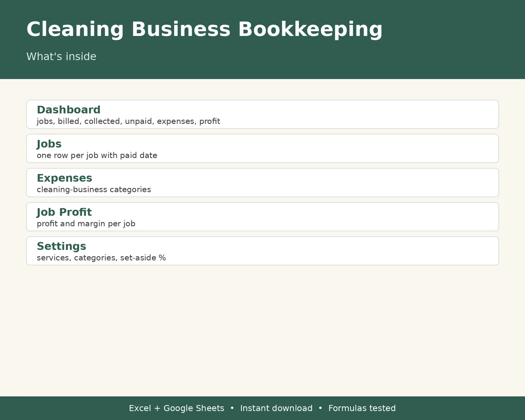Select the Dashboard heading
The image size is (525, 420).
pyautogui.click(x=69, y=110)
